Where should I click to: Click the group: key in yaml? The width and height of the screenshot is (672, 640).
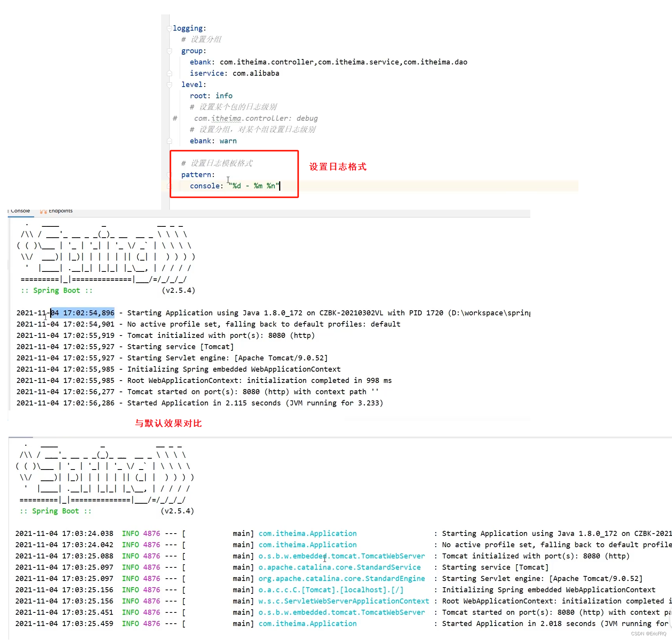tap(194, 51)
